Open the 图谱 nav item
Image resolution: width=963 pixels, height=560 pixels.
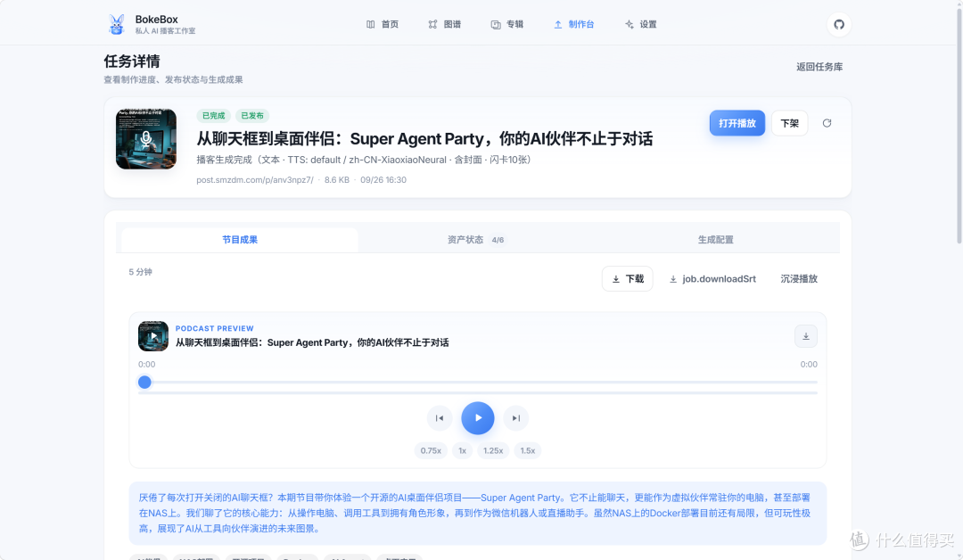point(445,25)
